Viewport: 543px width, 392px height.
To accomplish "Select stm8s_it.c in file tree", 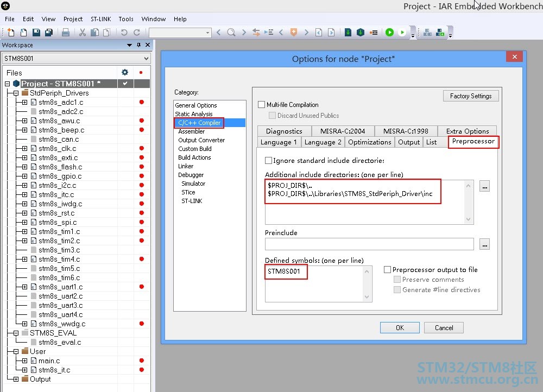I will (x=54, y=370).
